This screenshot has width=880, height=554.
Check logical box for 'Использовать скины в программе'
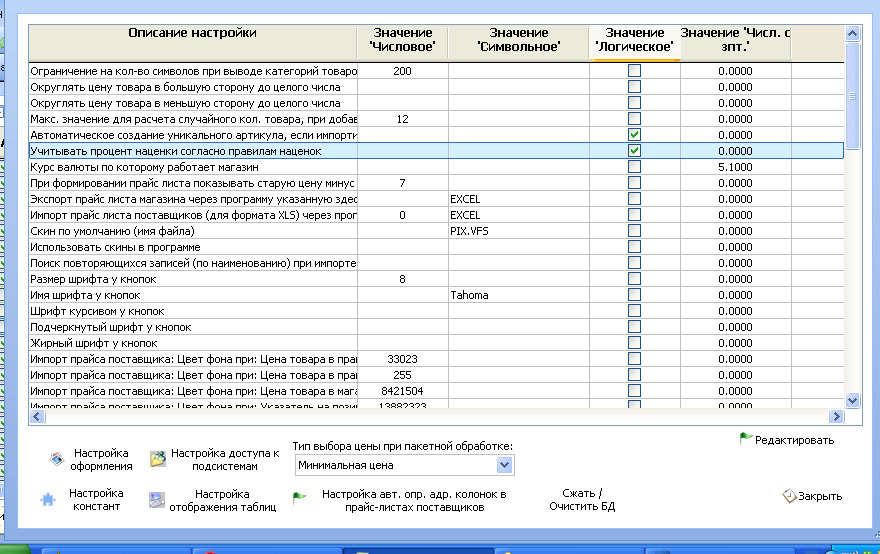(x=634, y=246)
